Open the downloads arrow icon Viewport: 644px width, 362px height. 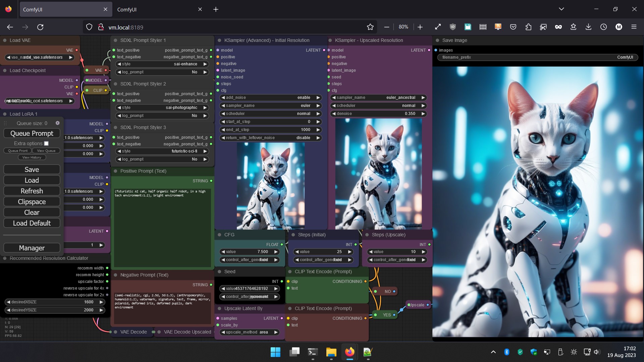(x=589, y=27)
